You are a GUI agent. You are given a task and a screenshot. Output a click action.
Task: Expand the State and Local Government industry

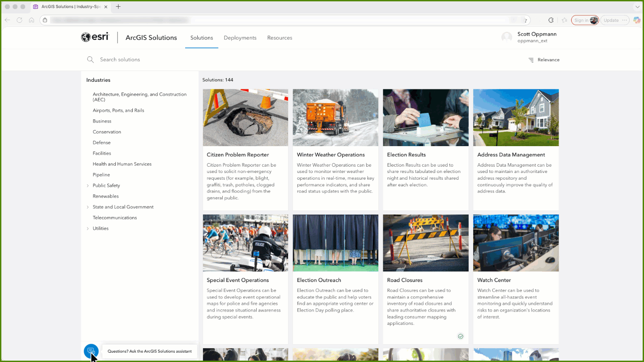pyautogui.click(x=88, y=207)
